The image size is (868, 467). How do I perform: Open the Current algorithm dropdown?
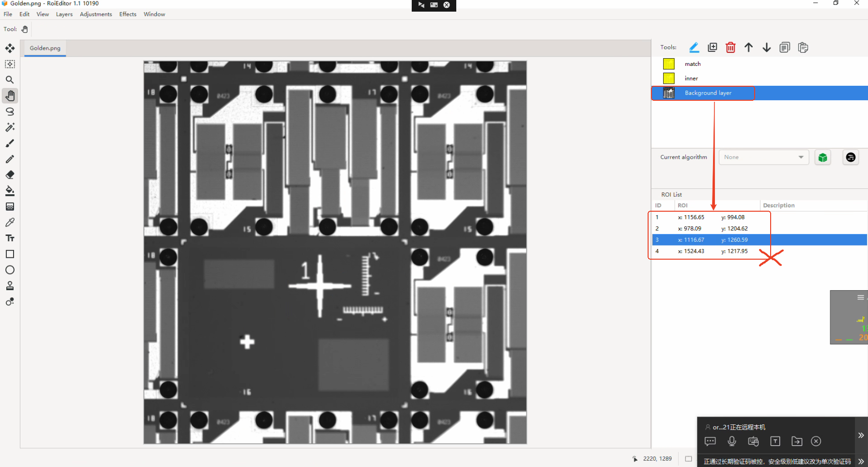pyautogui.click(x=764, y=157)
